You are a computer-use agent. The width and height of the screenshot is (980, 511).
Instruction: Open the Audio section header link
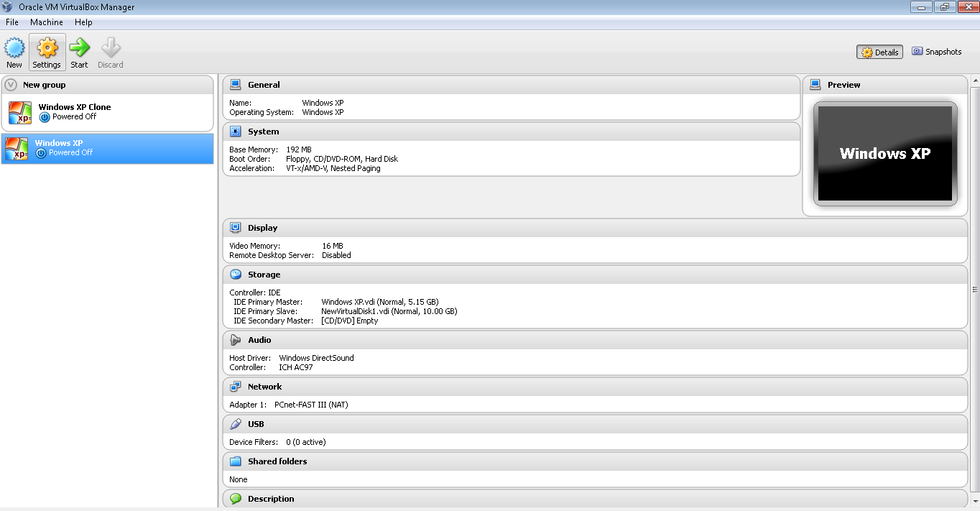coord(259,340)
